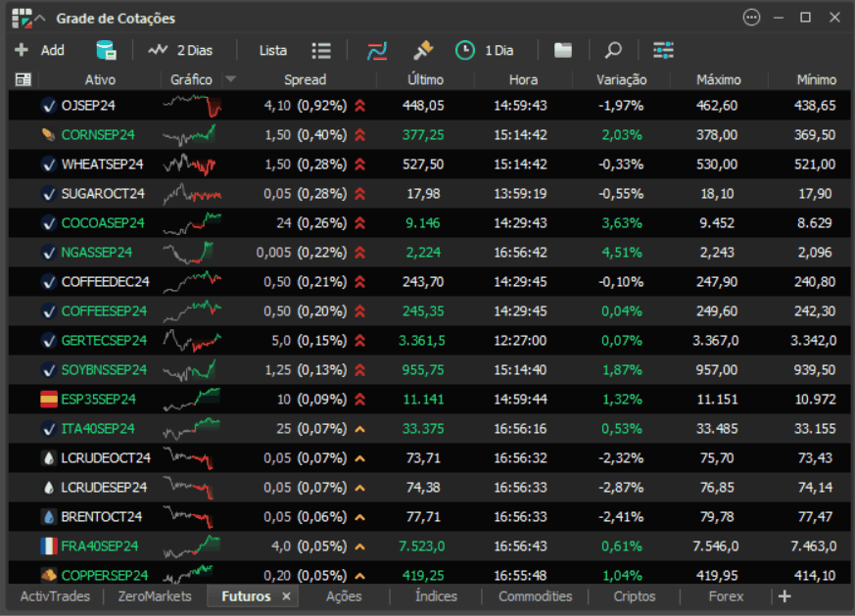Viewport: 855px width, 616px height.
Task: Add a new tab with plus button
Action: point(784,596)
